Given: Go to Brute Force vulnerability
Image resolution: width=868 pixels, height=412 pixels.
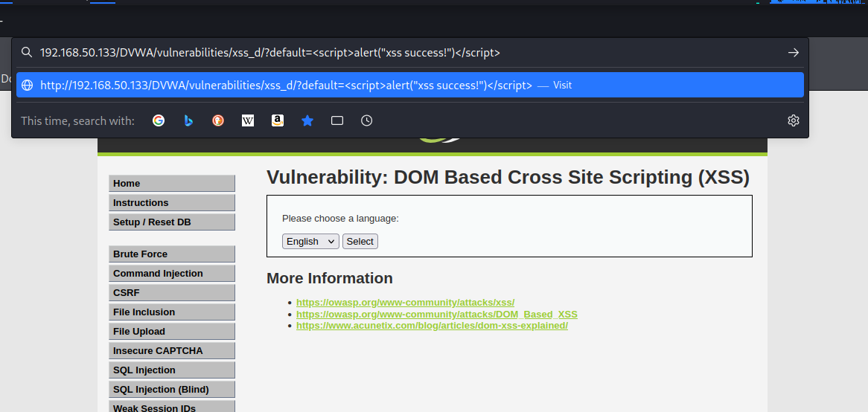Looking at the screenshot, I should coord(172,254).
